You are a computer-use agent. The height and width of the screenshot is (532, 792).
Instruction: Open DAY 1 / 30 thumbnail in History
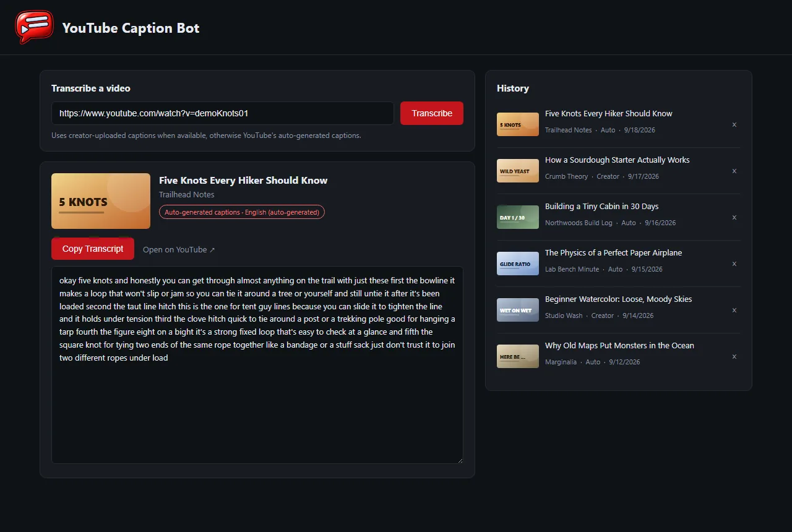(x=518, y=217)
